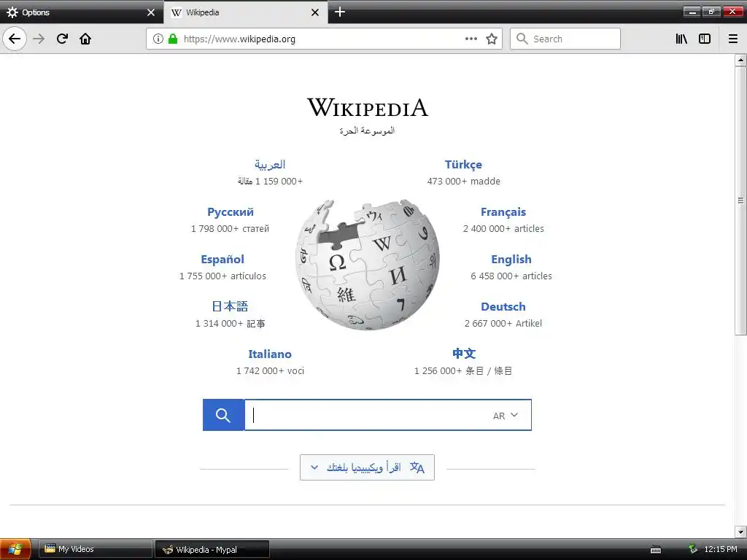Toggle the sidebar view icon
This screenshot has width=747, height=560.
(705, 39)
